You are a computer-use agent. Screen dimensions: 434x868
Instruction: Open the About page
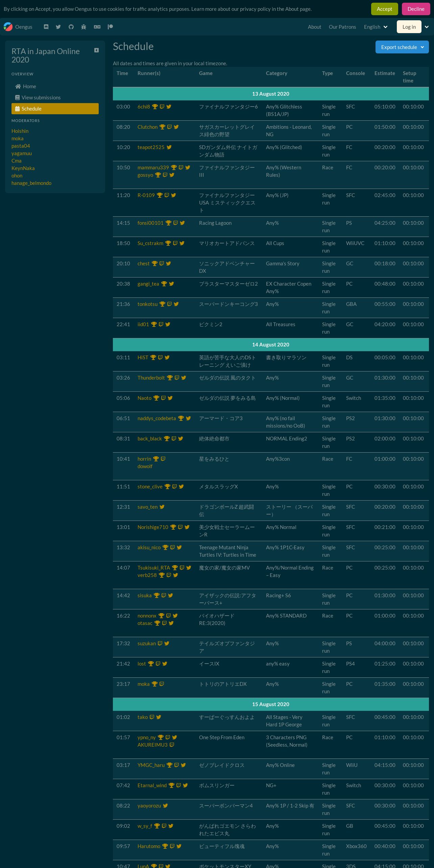(314, 27)
